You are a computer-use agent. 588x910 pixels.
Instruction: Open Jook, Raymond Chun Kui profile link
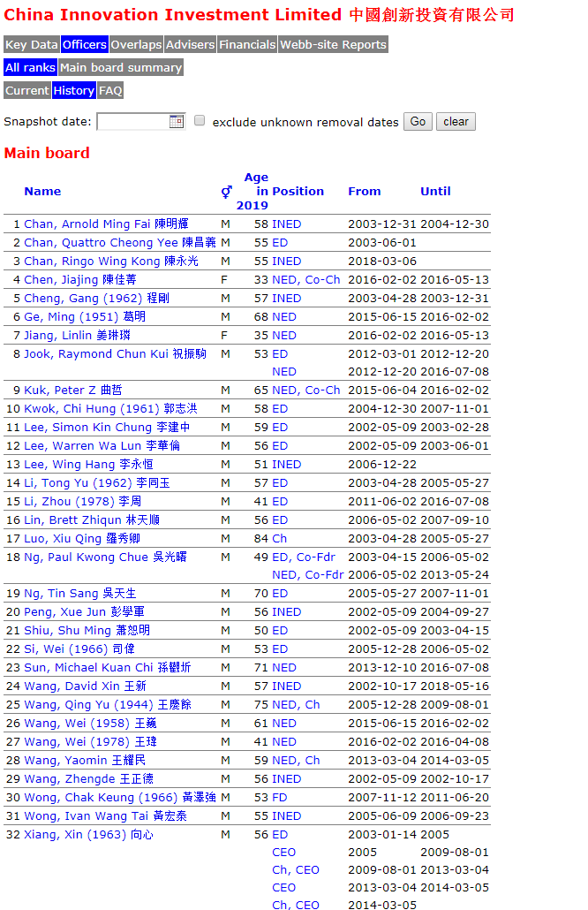pyautogui.click(x=115, y=354)
